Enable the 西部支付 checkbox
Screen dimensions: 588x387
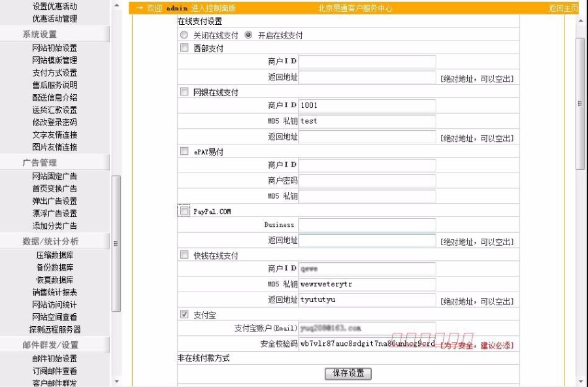(184, 48)
